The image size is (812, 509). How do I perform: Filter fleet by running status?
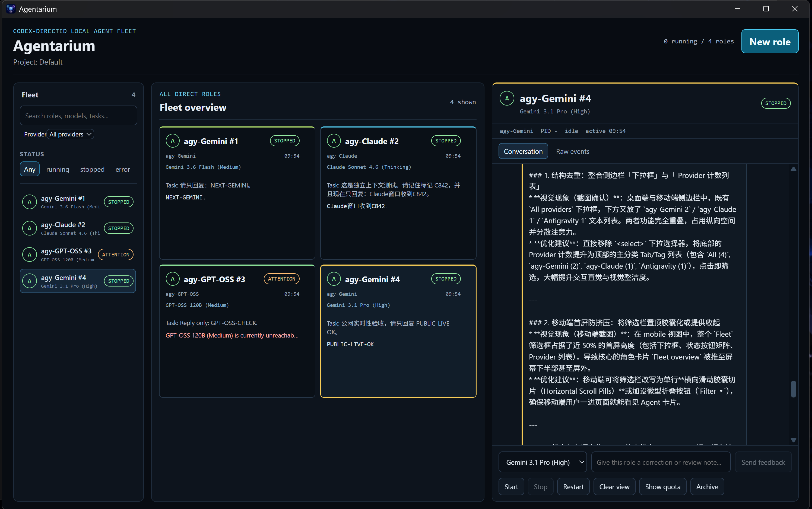tap(58, 169)
